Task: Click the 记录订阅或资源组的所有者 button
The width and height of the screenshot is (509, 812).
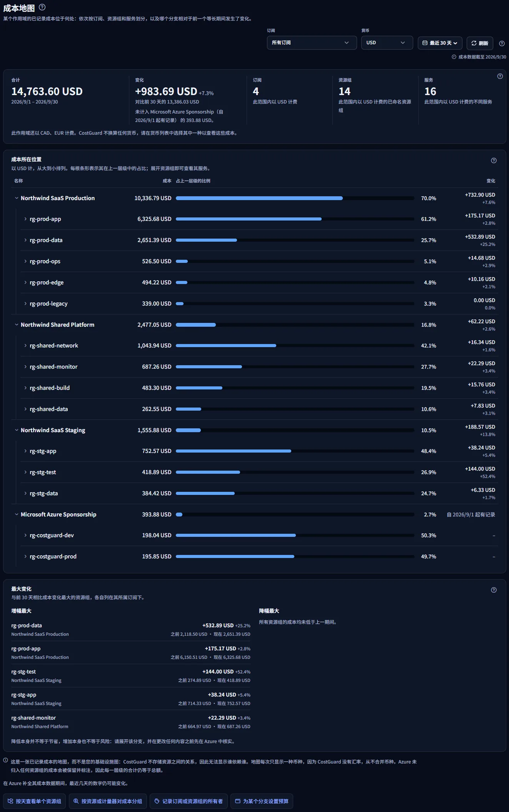Action: 189,801
